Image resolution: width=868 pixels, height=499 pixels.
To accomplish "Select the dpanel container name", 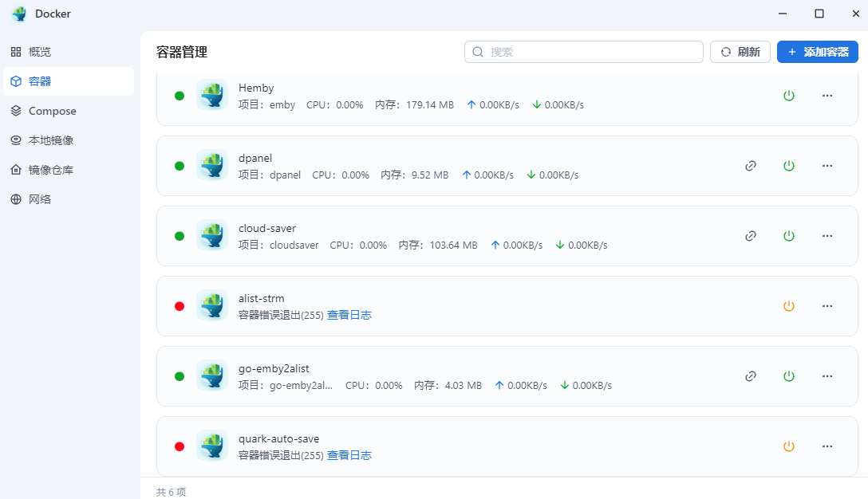I will tap(255, 158).
